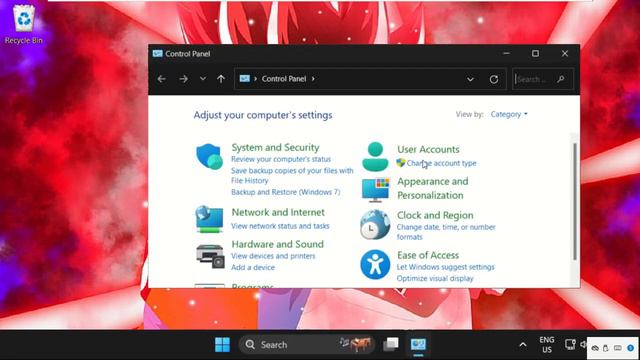The height and width of the screenshot is (360, 640).
Task: Open the Appearance and Personalization monitor icon
Action: point(376,190)
